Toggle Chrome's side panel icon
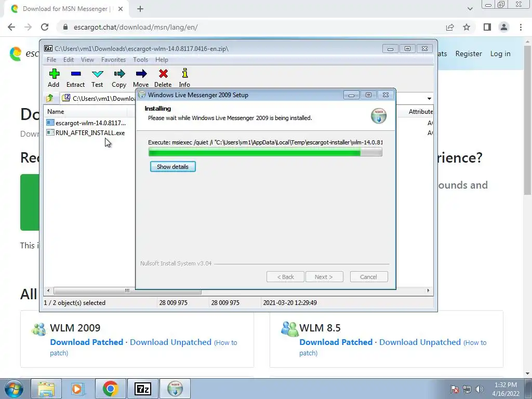The height and width of the screenshot is (399, 532). [487, 27]
